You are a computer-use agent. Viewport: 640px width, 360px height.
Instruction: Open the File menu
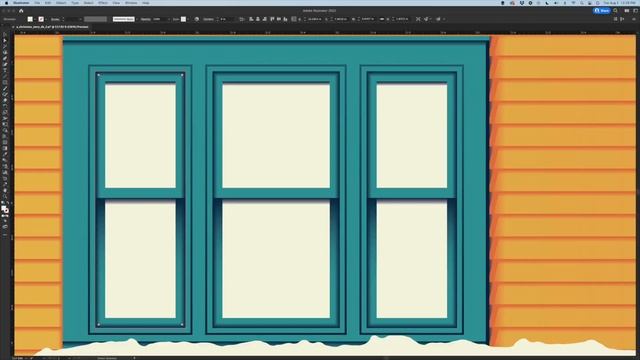[x=37, y=3]
